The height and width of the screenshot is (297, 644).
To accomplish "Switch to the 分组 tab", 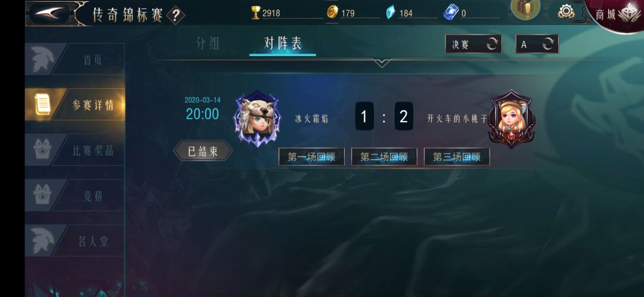I will [x=208, y=44].
